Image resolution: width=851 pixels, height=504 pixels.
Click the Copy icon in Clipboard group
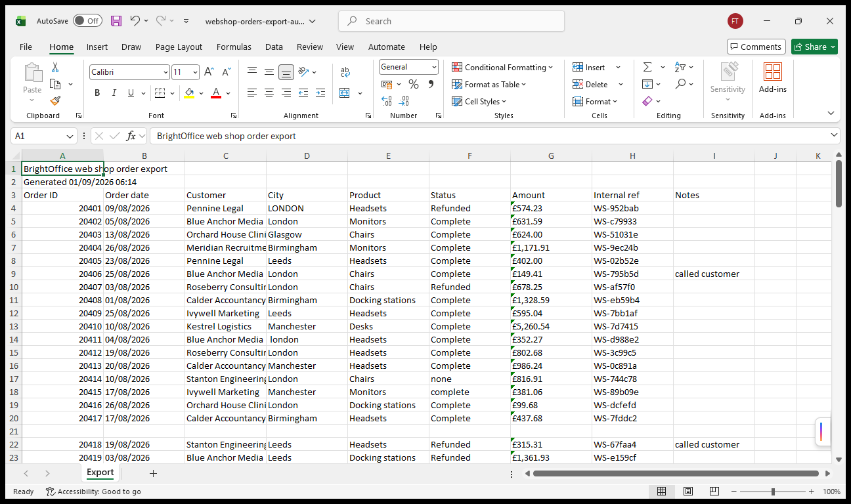(55, 84)
